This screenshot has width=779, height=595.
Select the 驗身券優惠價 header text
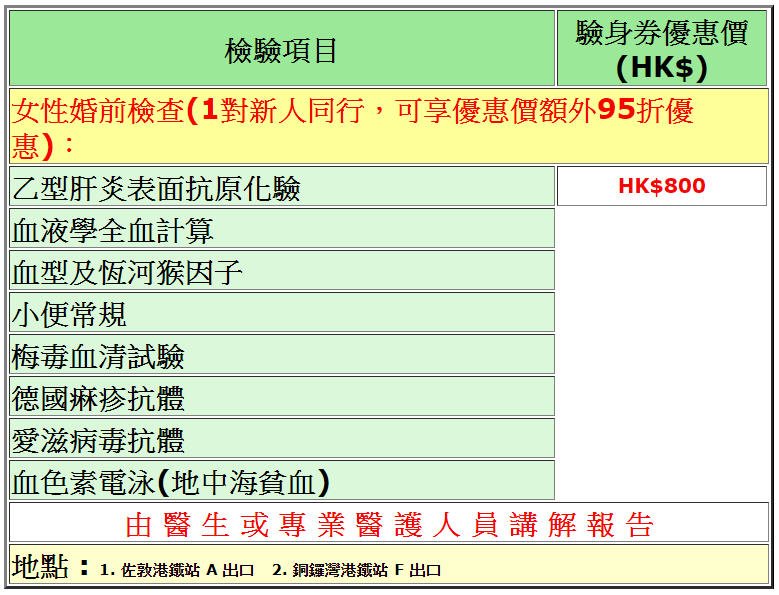tap(662, 33)
